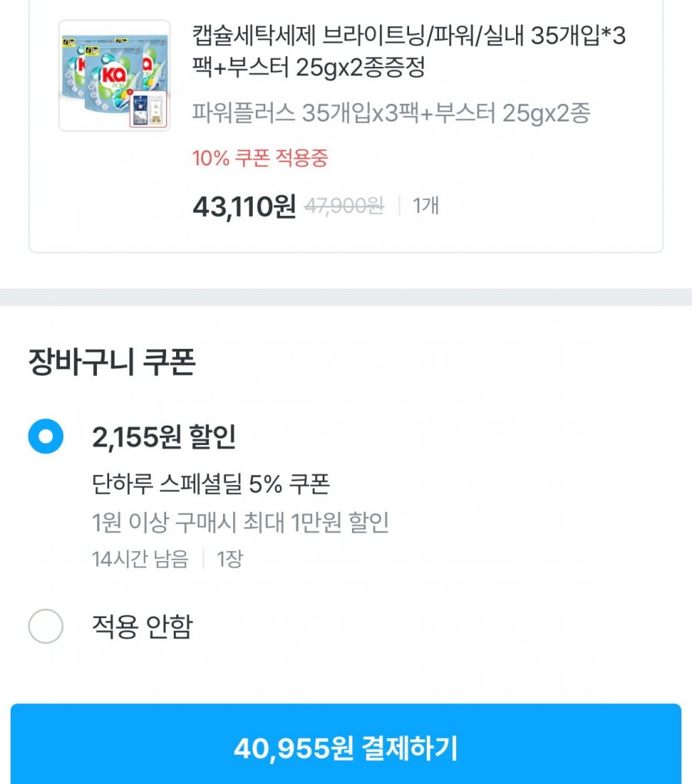Click the 파워플러스 35개입x3팩 option text
This screenshot has width=692, height=784.
(x=391, y=114)
